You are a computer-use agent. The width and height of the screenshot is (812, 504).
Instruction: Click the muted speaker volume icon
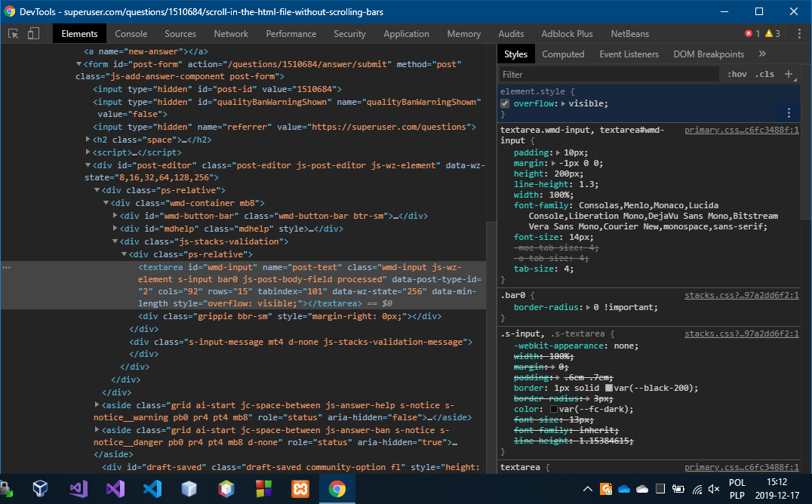(x=714, y=489)
